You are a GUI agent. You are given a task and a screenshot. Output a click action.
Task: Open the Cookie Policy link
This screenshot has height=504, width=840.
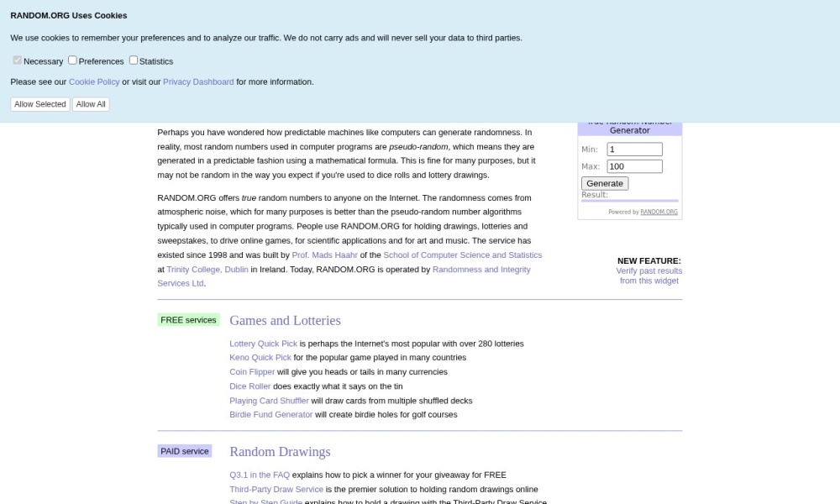point(94,82)
